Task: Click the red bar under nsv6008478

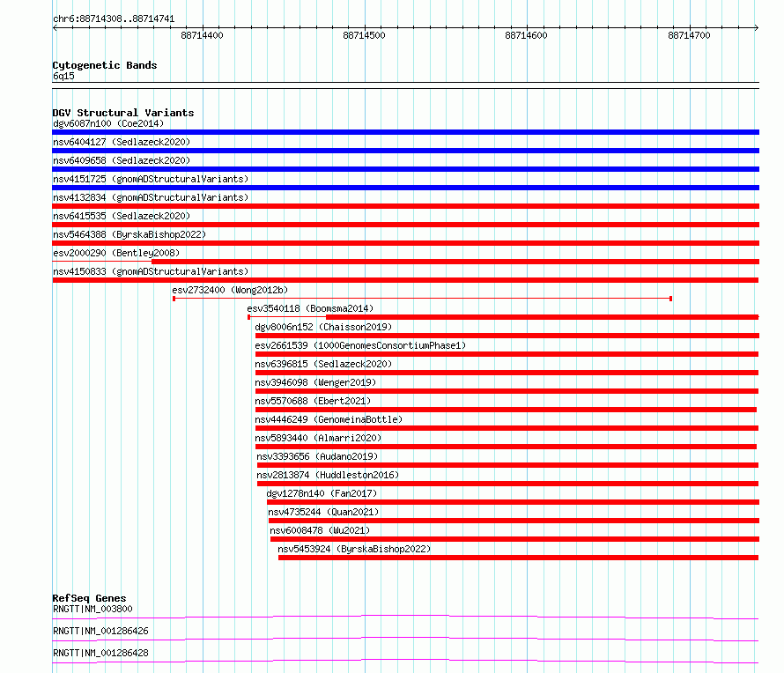Action: pos(515,539)
